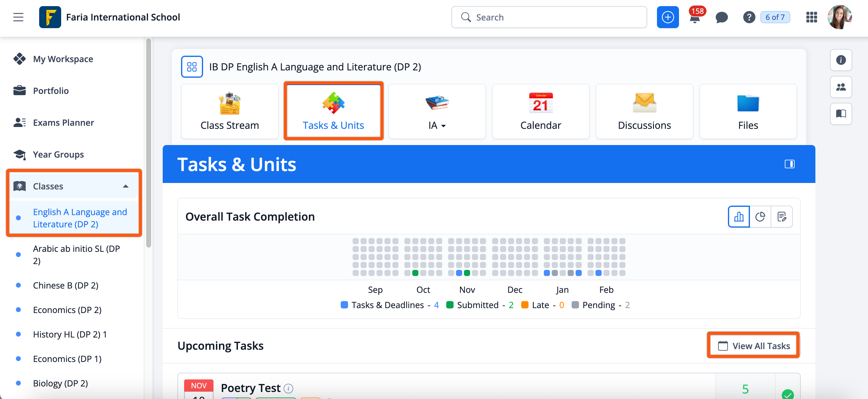Open the Class Stream tab
The height and width of the screenshot is (399, 868).
tap(229, 111)
